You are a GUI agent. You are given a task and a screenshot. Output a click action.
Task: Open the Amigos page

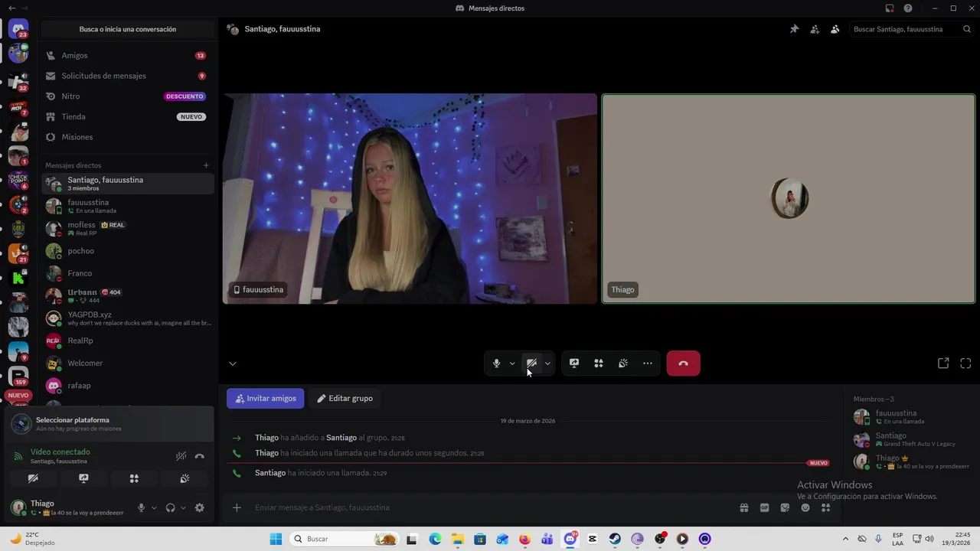pos(127,56)
